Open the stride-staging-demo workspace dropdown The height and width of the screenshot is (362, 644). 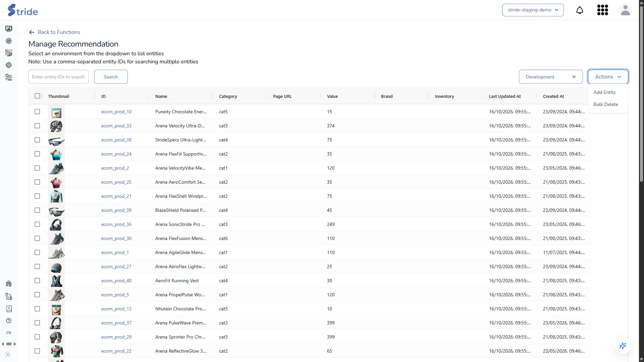pos(533,10)
